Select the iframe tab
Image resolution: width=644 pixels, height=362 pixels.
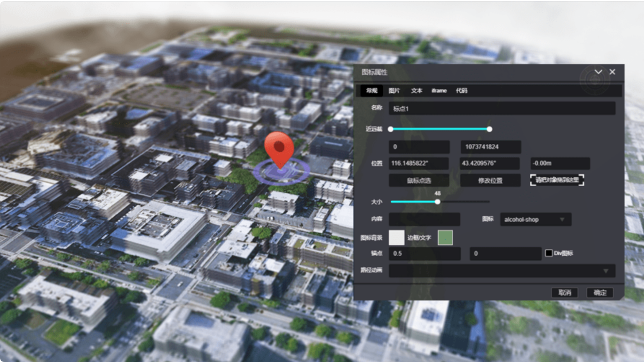(x=439, y=91)
